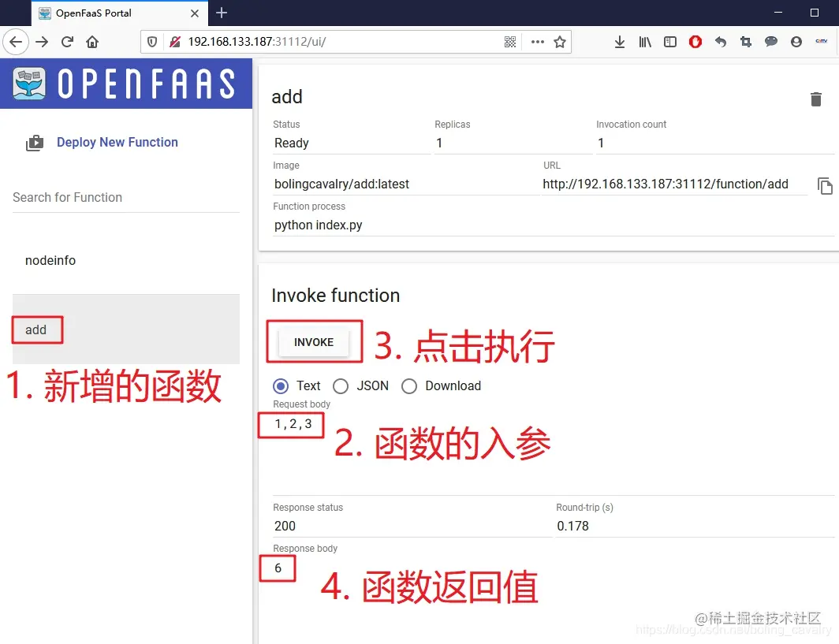Click the red adblock shield icon
Viewport: 839px width, 644px height.
click(x=695, y=42)
